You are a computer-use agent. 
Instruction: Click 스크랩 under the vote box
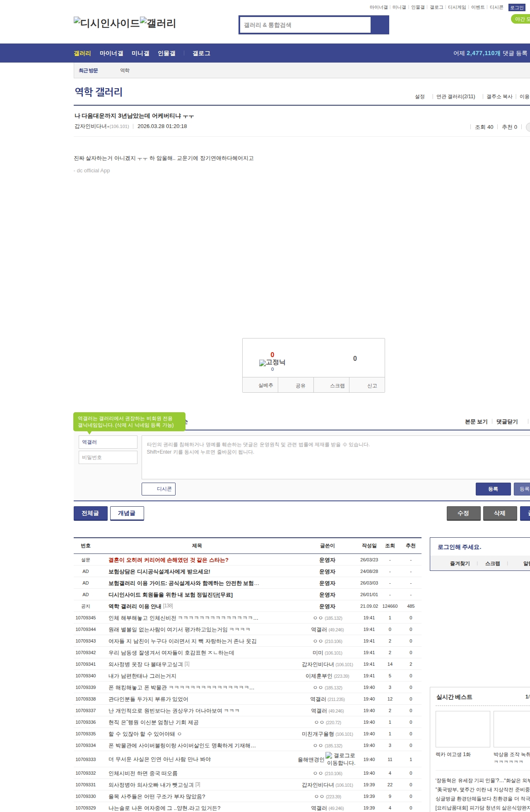332,385
